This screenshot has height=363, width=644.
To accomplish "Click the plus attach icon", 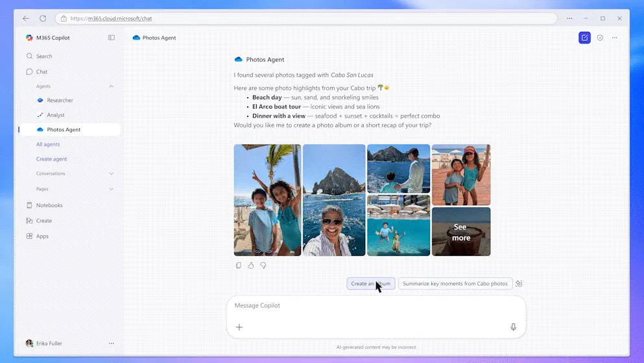I will [239, 327].
